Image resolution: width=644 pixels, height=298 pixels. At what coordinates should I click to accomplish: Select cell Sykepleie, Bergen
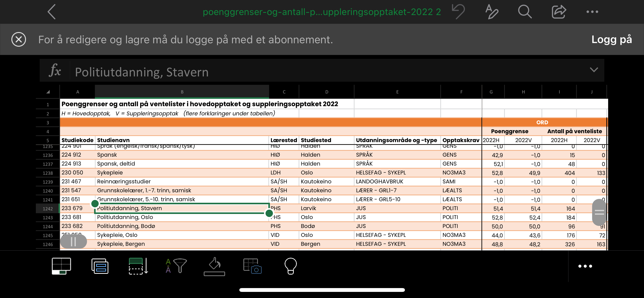(x=182, y=244)
